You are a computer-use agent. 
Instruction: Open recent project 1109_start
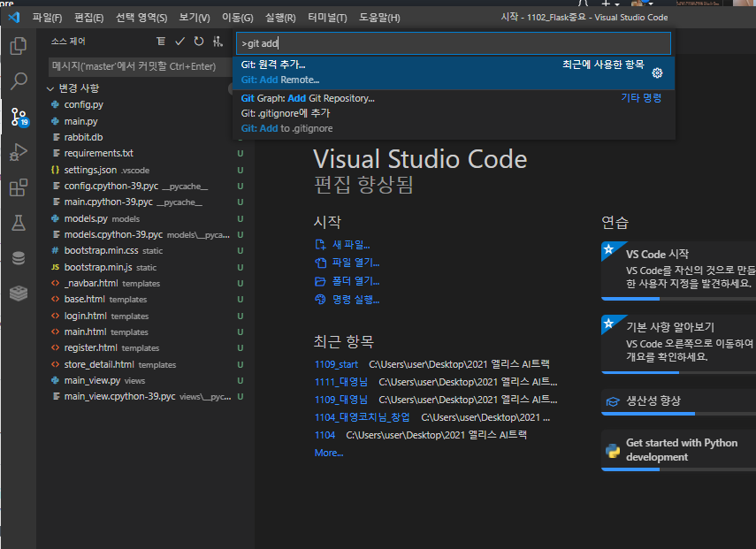(336, 364)
